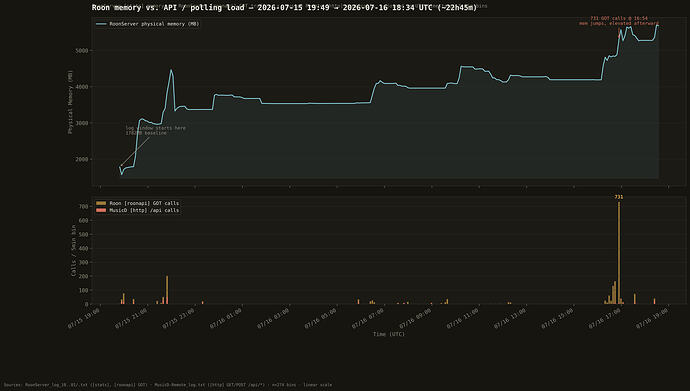Click the "07/15 21:00" time tick label
Screen dimensions: 690x391
click(x=131, y=318)
